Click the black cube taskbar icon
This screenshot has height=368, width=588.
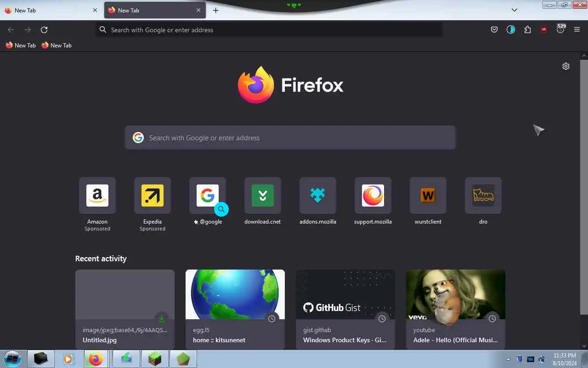pos(41,359)
